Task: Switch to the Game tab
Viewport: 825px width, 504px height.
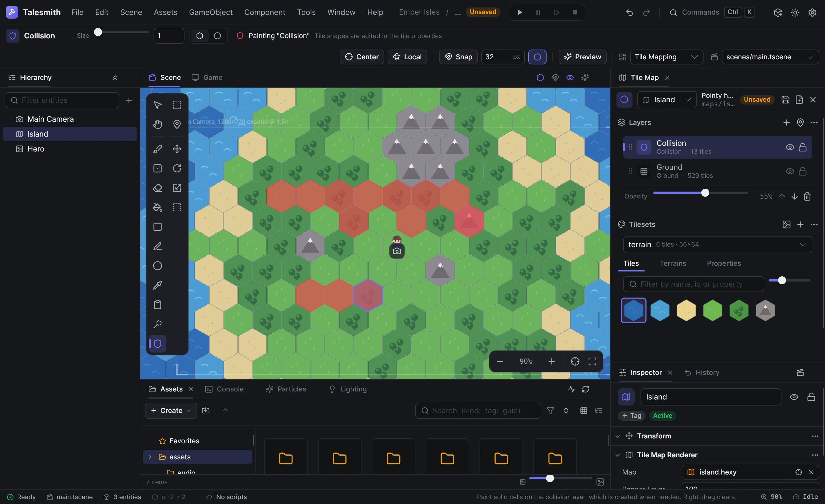Action: tap(207, 78)
